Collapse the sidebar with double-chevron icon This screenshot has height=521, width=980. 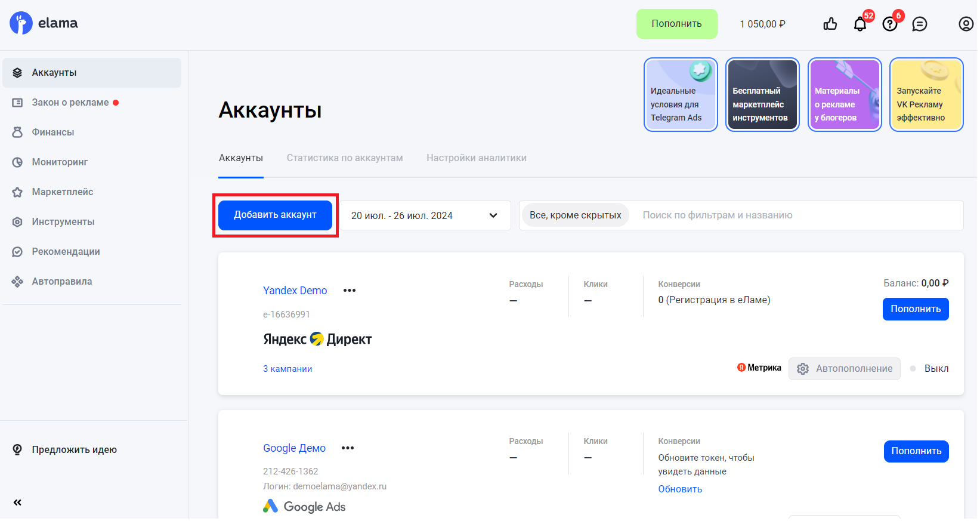coord(17,502)
